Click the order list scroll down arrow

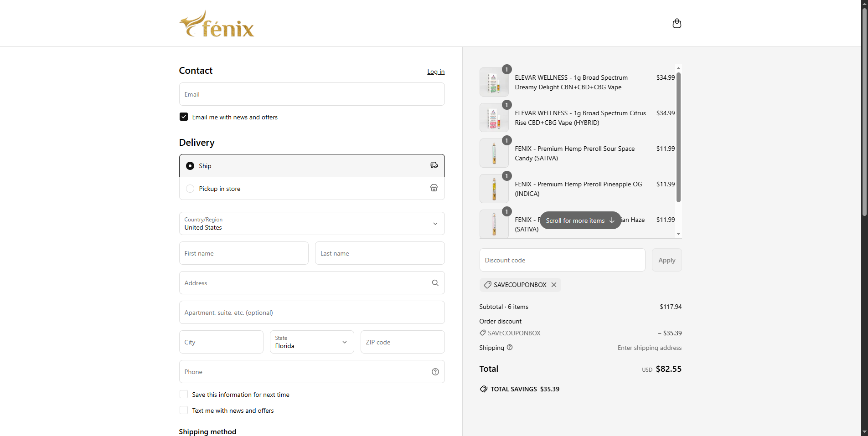tap(678, 234)
